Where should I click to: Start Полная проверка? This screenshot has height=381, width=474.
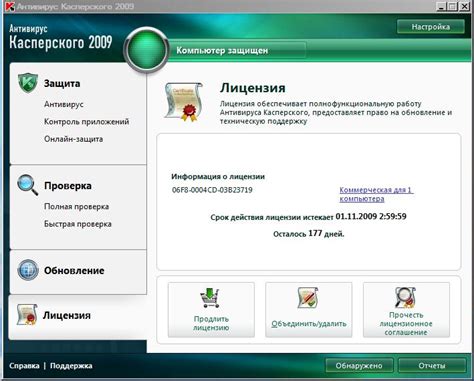76,207
